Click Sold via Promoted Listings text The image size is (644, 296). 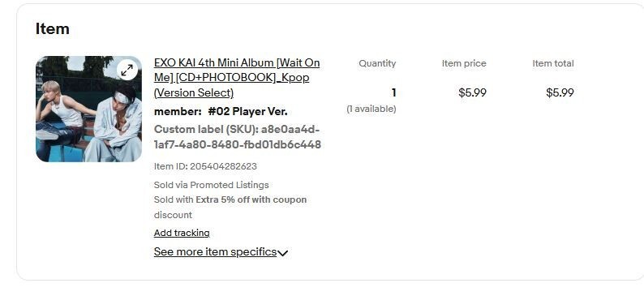211,185
